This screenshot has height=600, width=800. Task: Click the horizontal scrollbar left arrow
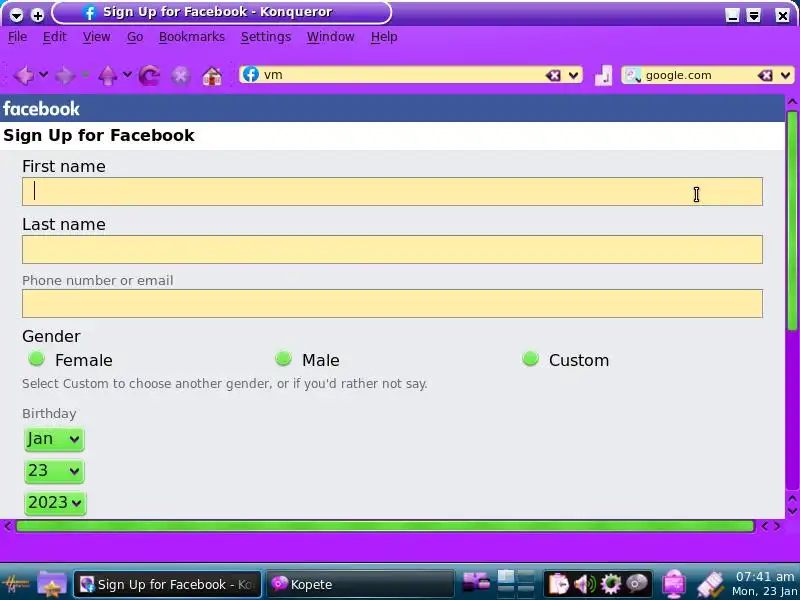pyautogui.click(x=8, y=526)
